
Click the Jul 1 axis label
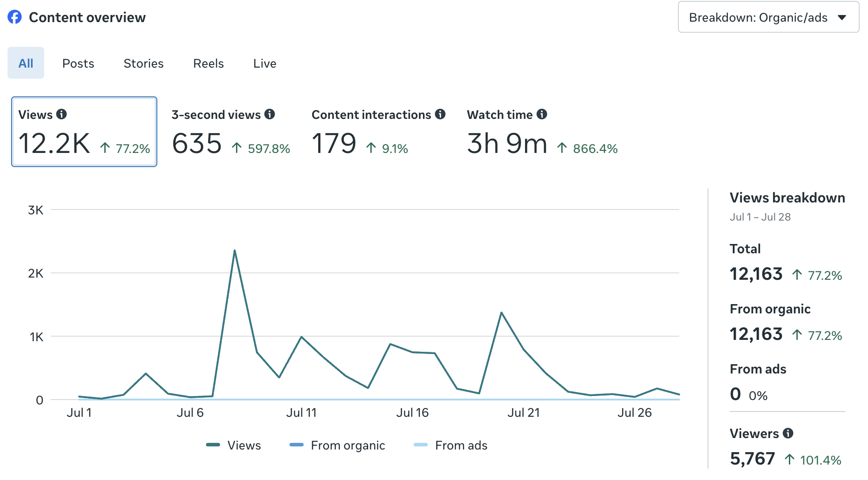pyautogui.click(x=79, y=413)
